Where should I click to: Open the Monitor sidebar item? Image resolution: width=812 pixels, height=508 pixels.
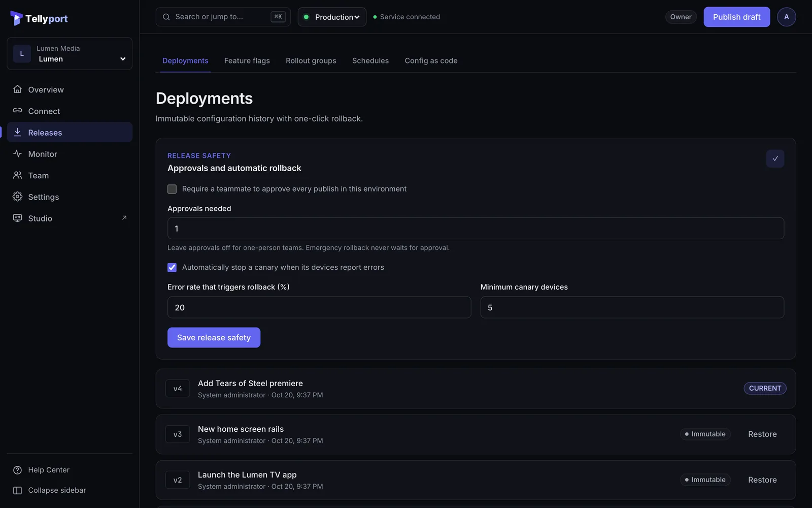[70, 154]
